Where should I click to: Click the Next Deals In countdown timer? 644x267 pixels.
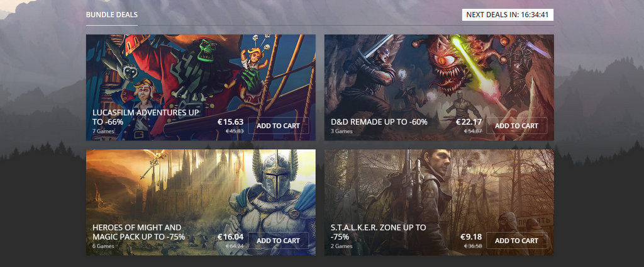tap(508, 15)
